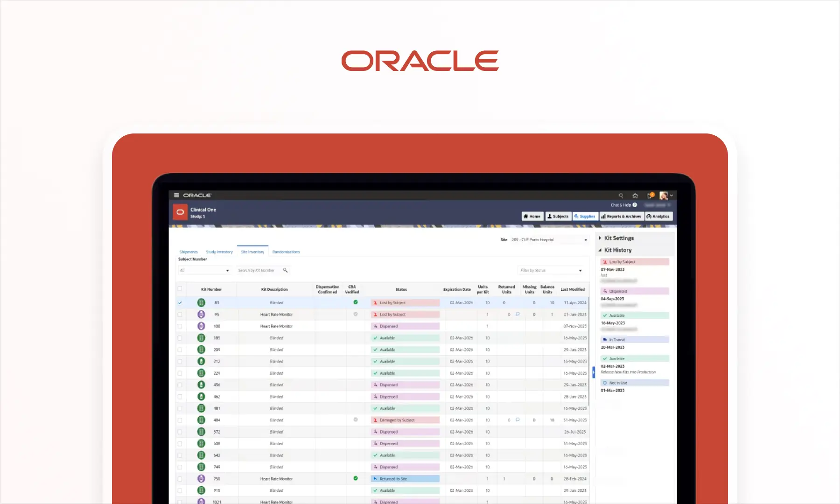The image size is (840, 504).
Task: Sort by the Status column header
Action: (x=401, y=289)
